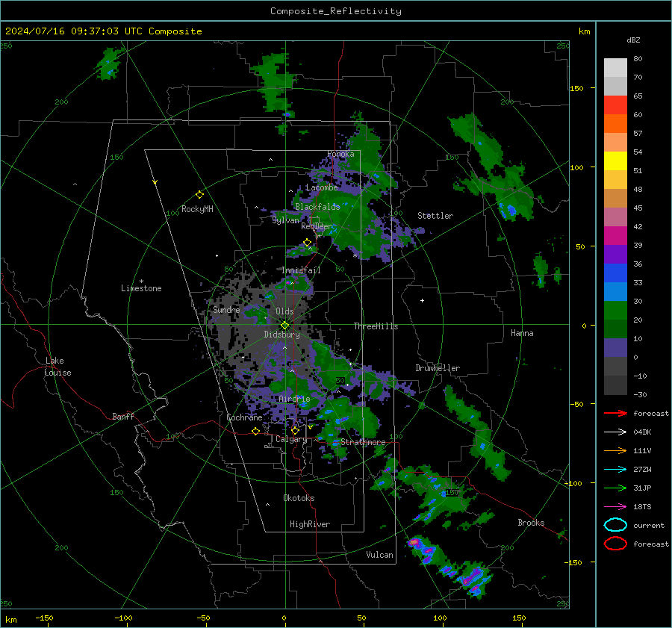The width and height of the screenshot is (672, 628).
Task: Click the Sundre label
Action: (226, 310)
